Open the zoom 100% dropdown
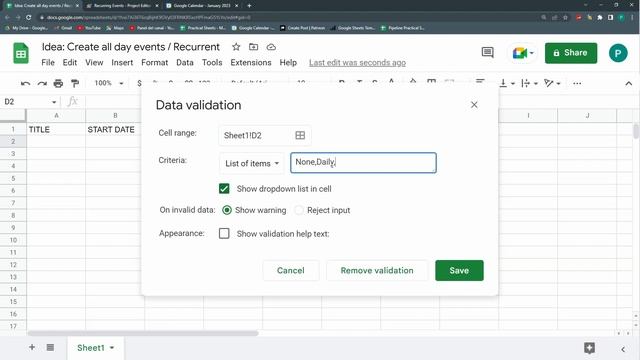The height and width of the screenshot is (360, 640). click(109, 83)
